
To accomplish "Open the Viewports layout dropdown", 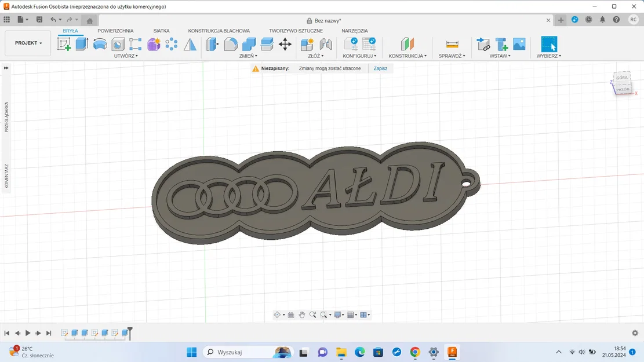I will click(x=365, y=315).
